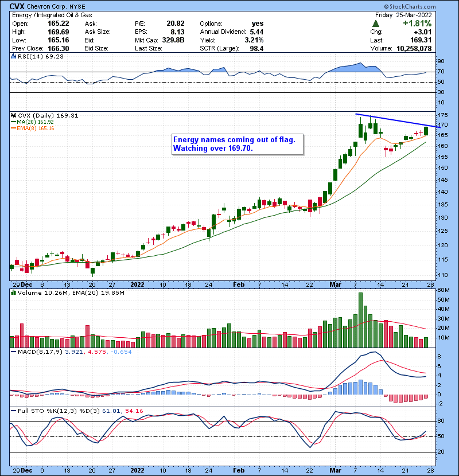Click the Friday 25-Mar-2022 date label

pyautogui.click(x=403, y=15)
